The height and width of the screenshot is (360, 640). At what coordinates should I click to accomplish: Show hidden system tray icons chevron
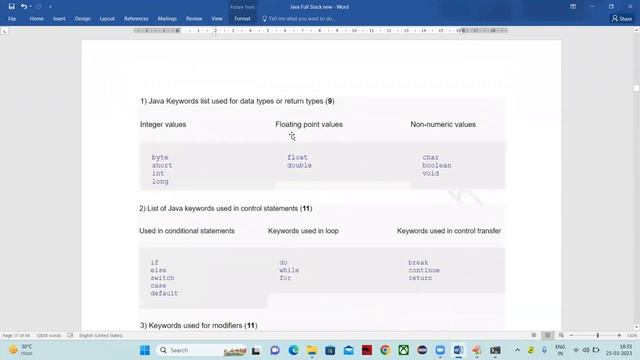(517, 350)
